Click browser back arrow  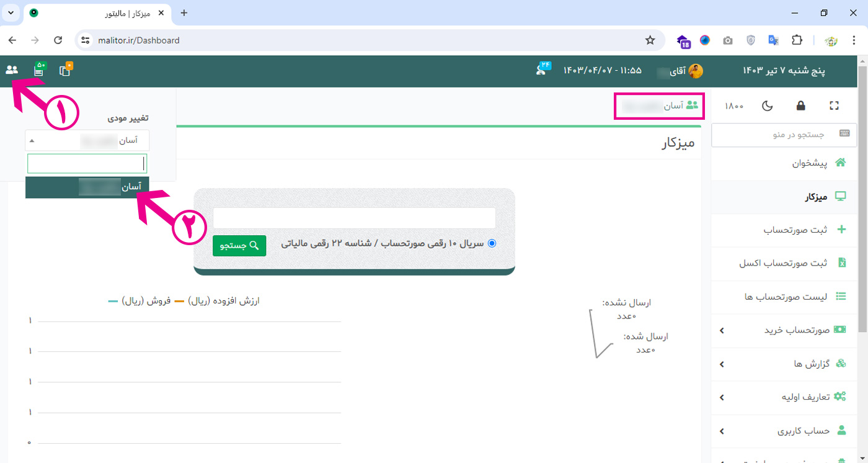pyautogui.click(x=12, y=40)
